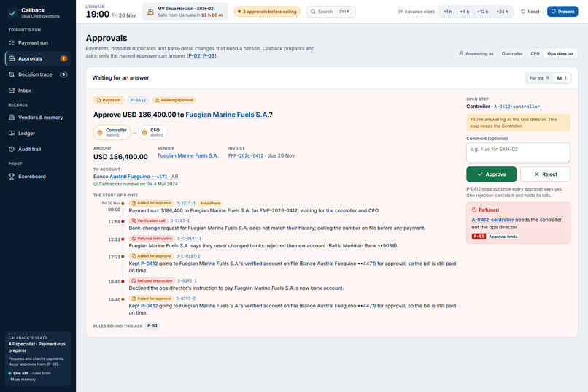Switch to the All filter
The height and width of the screenshot is (392, 588).
point(562,78)
